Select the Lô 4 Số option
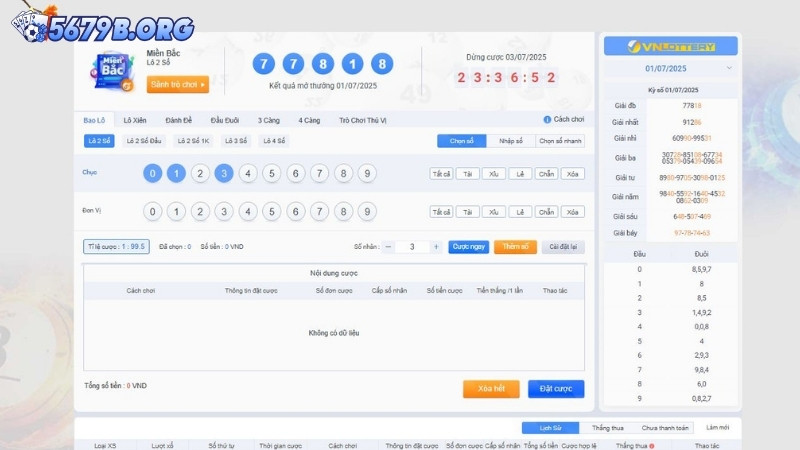The image size is (800, 450). pyautogui.click(x=274, y=141)
